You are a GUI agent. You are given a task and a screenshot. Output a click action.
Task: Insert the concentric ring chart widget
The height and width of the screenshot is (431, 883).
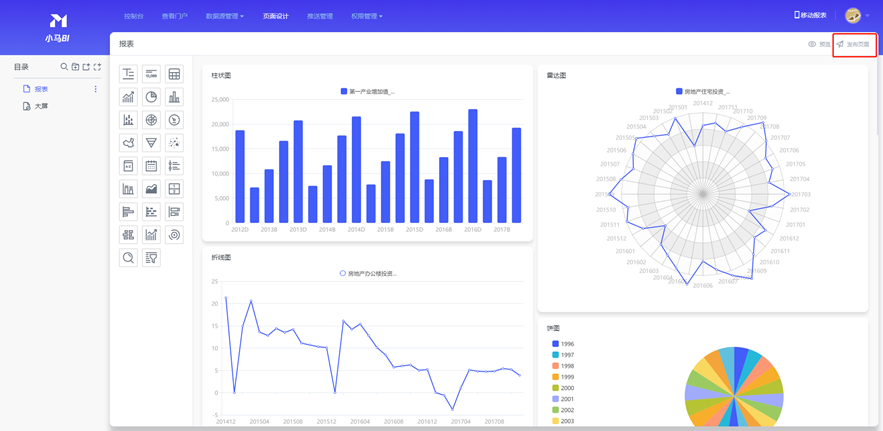[175, 234]
